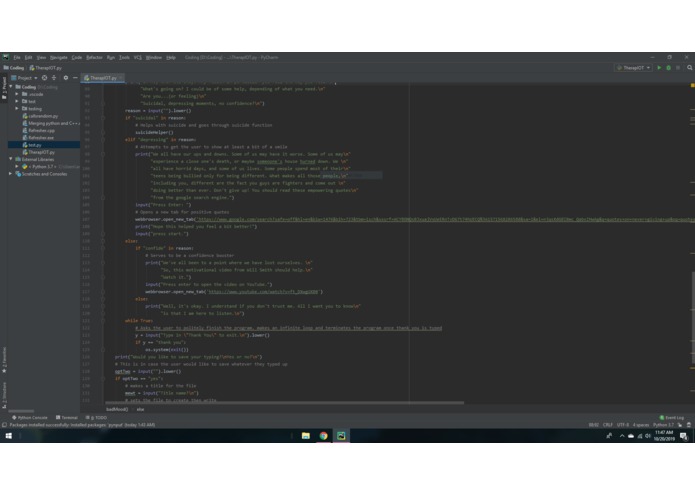Screen dimensions: 695x494
Task: Open the Run menu
Action: coord(111,58)
